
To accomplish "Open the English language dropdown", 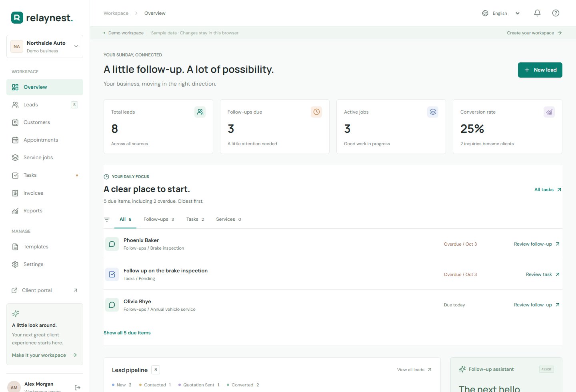I will coord(501,13).
